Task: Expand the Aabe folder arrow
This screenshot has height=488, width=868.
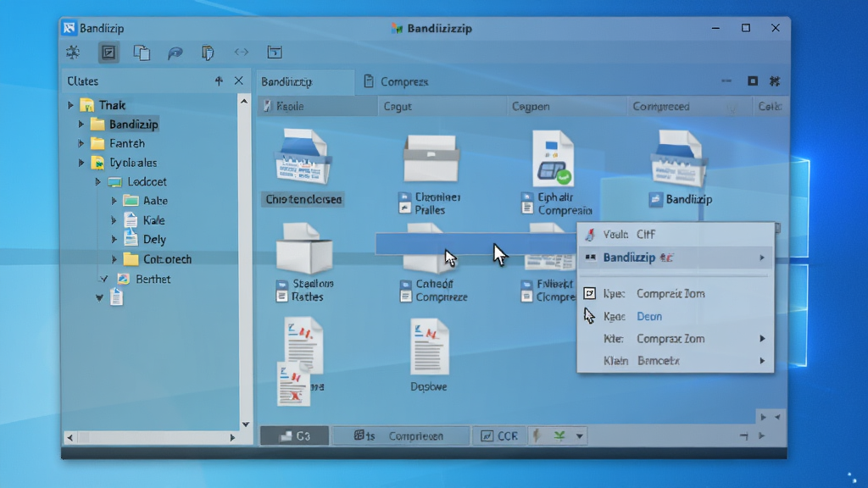Action: coord(114,201)
